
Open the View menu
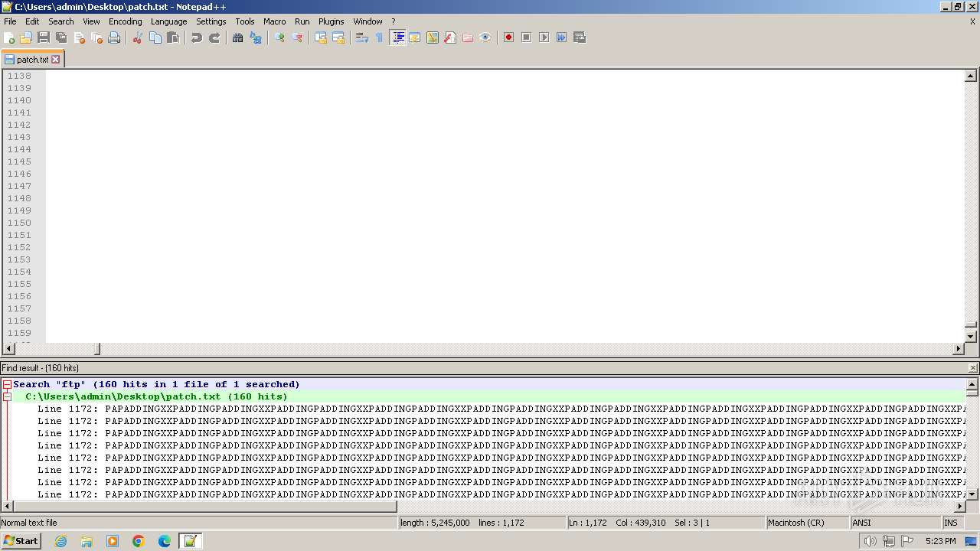click(x=91, y=21)
